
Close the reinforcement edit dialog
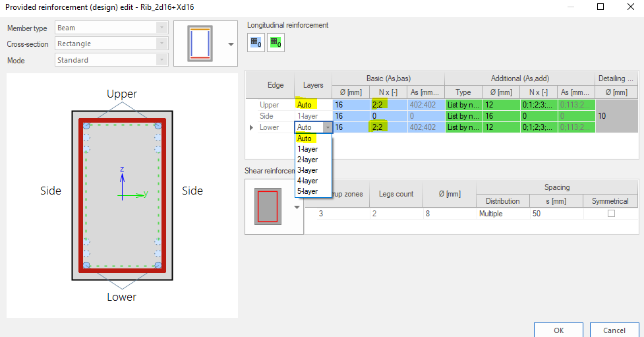[630, 7]
